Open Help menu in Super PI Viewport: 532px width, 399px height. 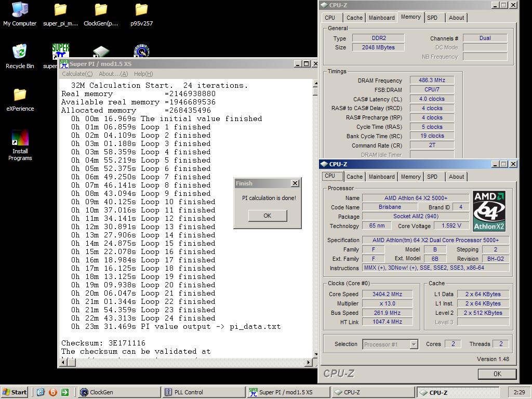[x=143, y=74]
